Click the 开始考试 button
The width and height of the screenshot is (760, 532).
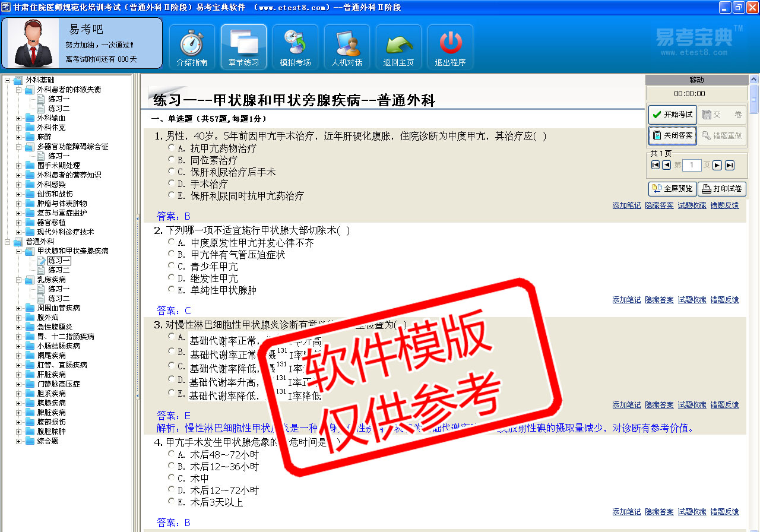tap(672, 115)
